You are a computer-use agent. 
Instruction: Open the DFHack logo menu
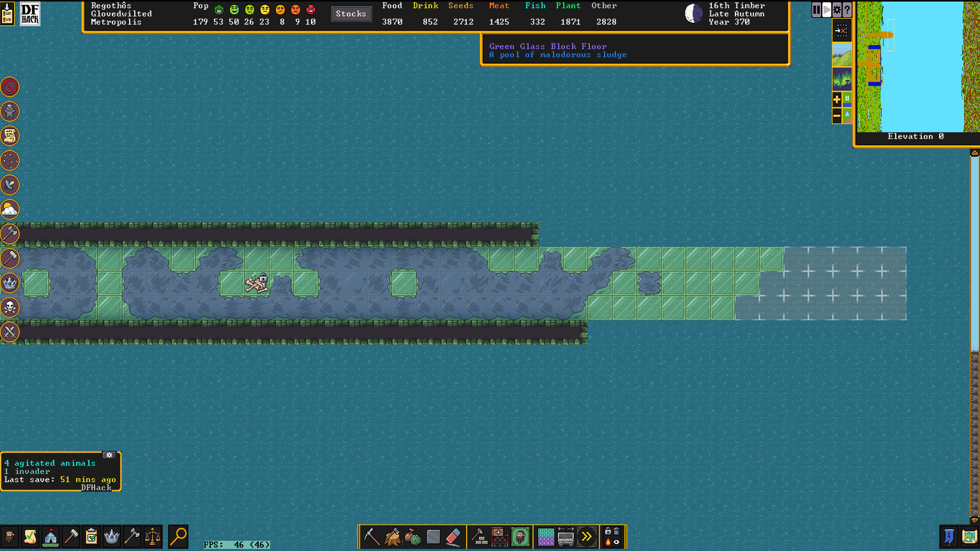[30, 13]
